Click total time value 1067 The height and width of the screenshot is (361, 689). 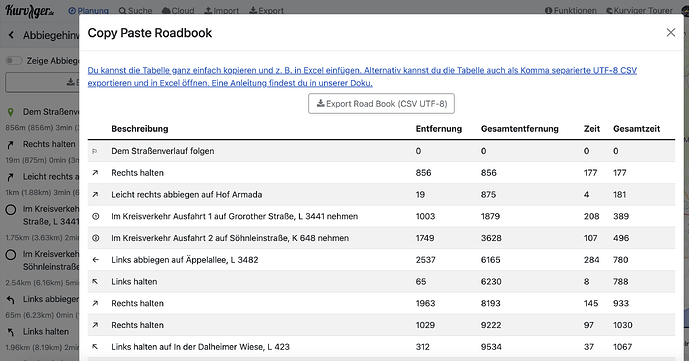click(x=623, y=347)
